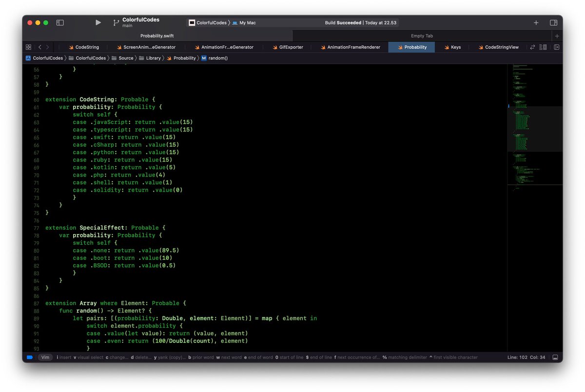Screen dimensions: 585x392
Task: Toggle Vim mode pill
Action: tap(45, 357)
